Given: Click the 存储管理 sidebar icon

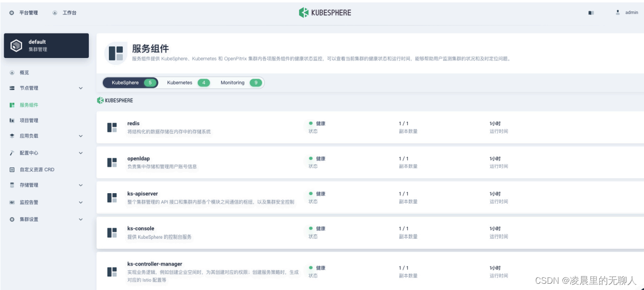Looking at the screenshot, I should [12, 185].
